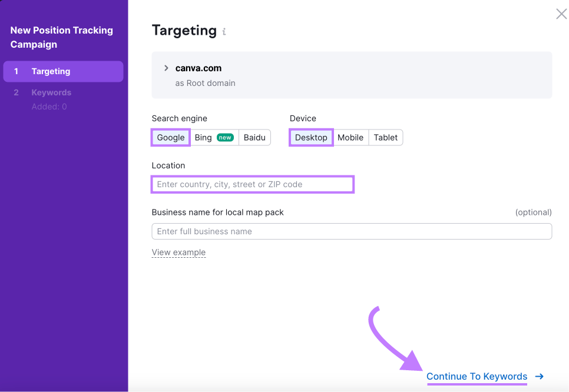Click the arrow icon next to Continue To Keywords
The height and width of the screenshot is (392, 569).
pos(539,377)
